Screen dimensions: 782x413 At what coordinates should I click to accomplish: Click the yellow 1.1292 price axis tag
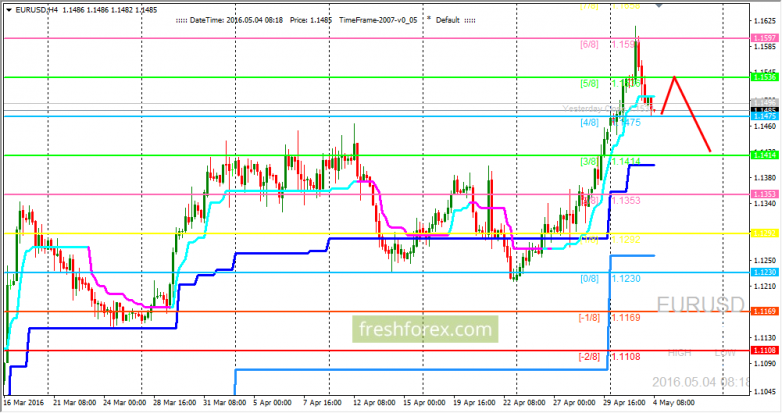pos(764,233)
